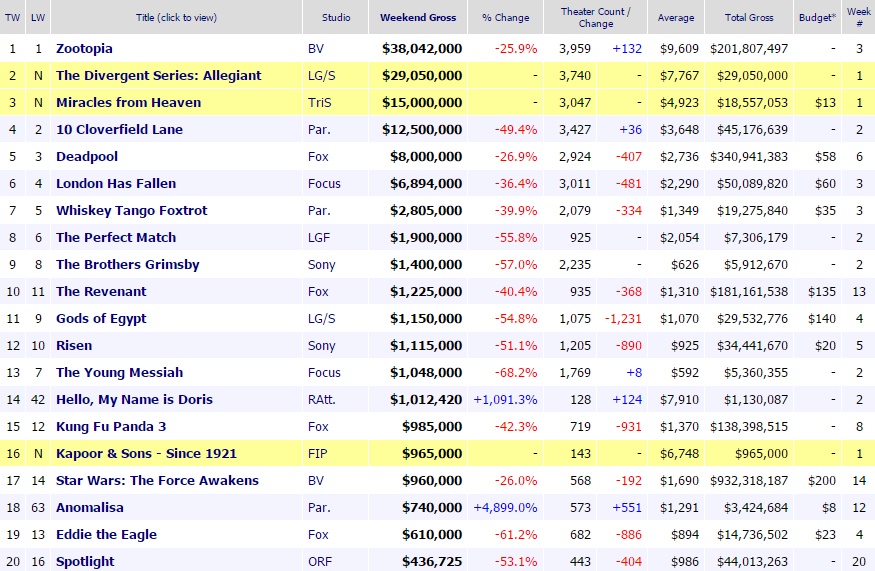Sort by Studio column header

(x=336, y=17)
